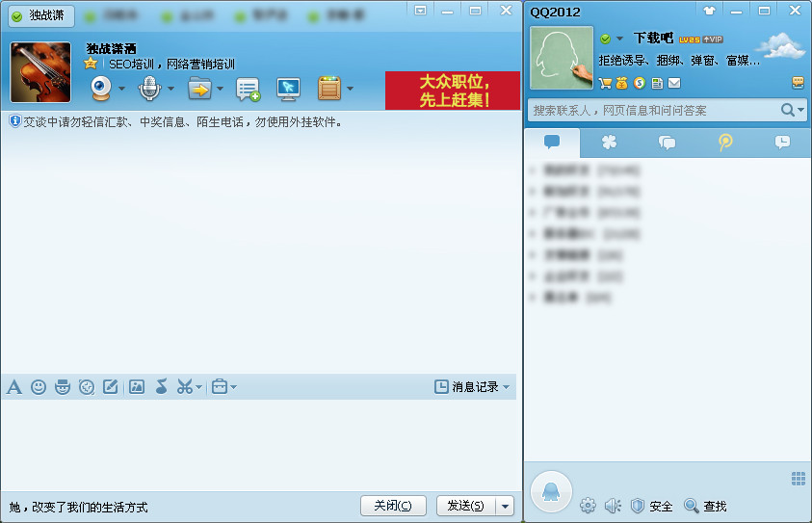Open message box icon at profile right
The image size is (812, 523).
click(798, 82)
